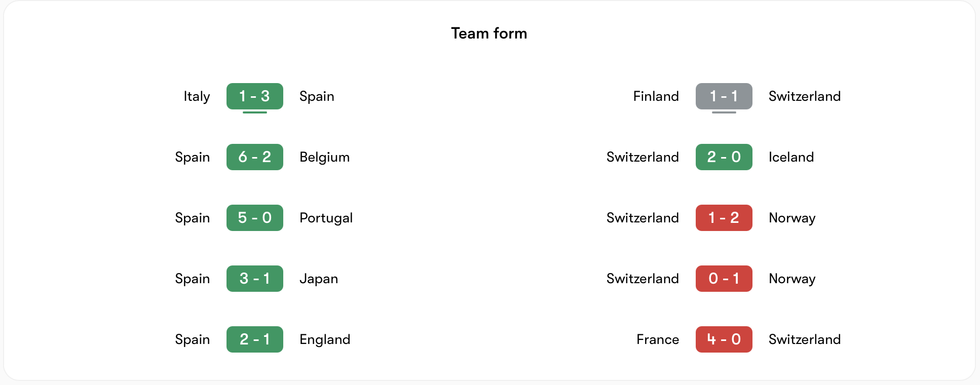Click the Spain 6 - 2 Belgium score badge
Screen dimensions: 980x385
pos(255,157)
